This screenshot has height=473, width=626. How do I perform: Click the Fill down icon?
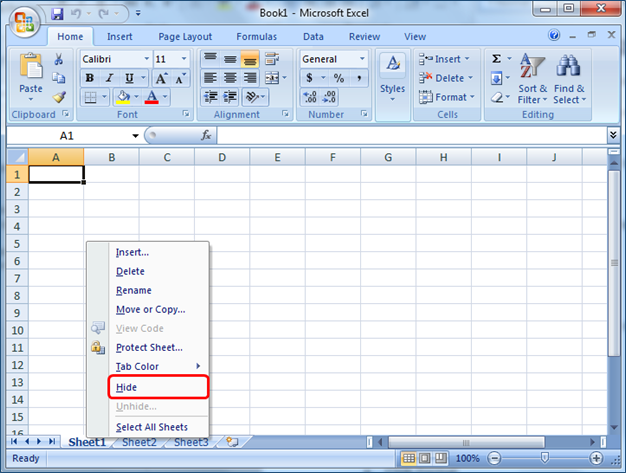[496, 78]
